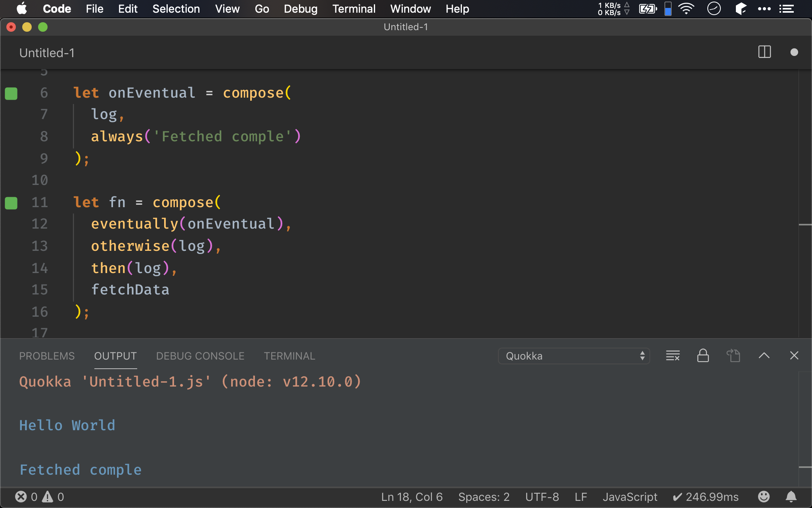This screenshot has width=812, height=508.
Task: Open the Notification Center list icon
Action: click(786, 9)
